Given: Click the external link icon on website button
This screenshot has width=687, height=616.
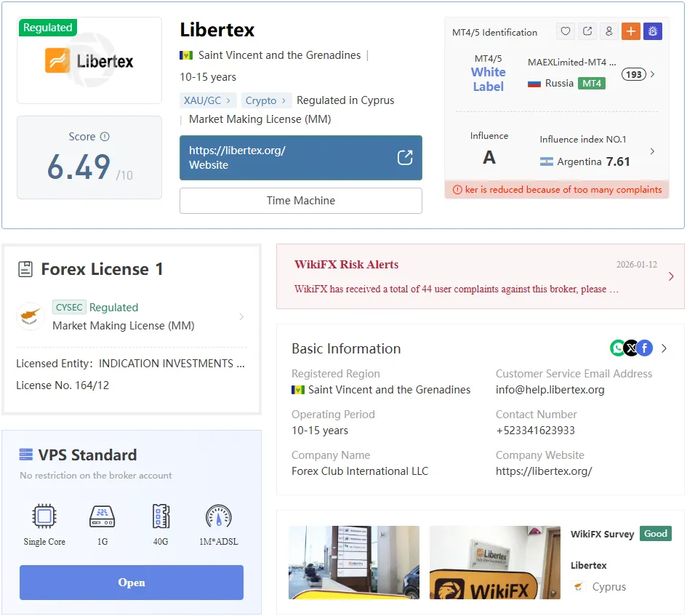Looking at the screenshot, I should [405, 157].
